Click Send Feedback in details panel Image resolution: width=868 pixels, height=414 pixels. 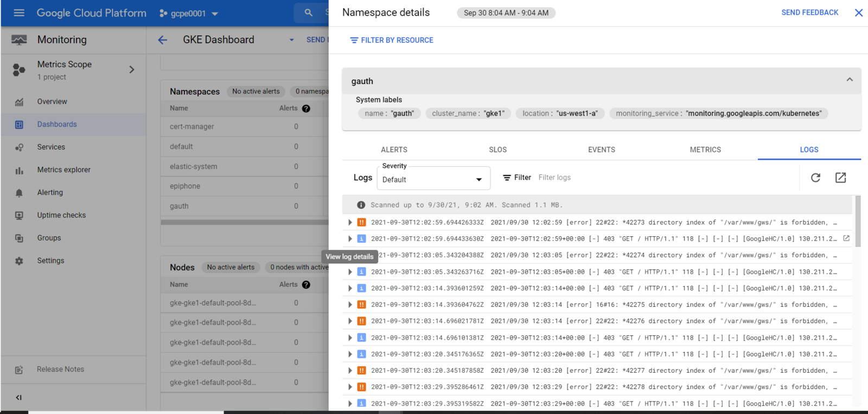tap(809, 12)
